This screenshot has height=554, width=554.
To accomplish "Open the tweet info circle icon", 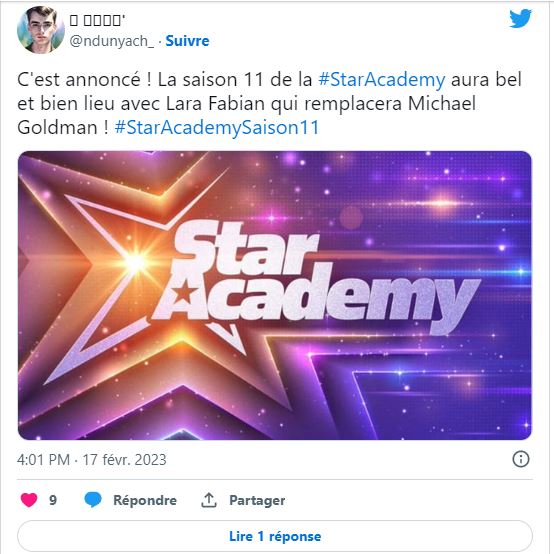I will 521,459.
